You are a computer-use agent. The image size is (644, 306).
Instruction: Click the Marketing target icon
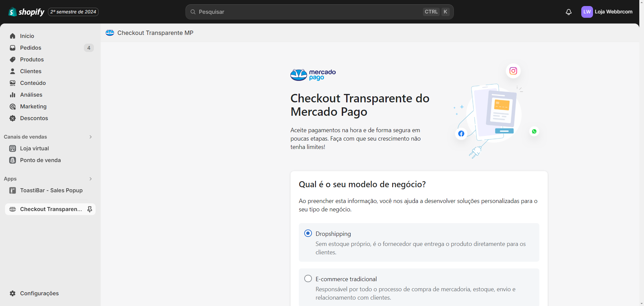(x=13, y=106)
